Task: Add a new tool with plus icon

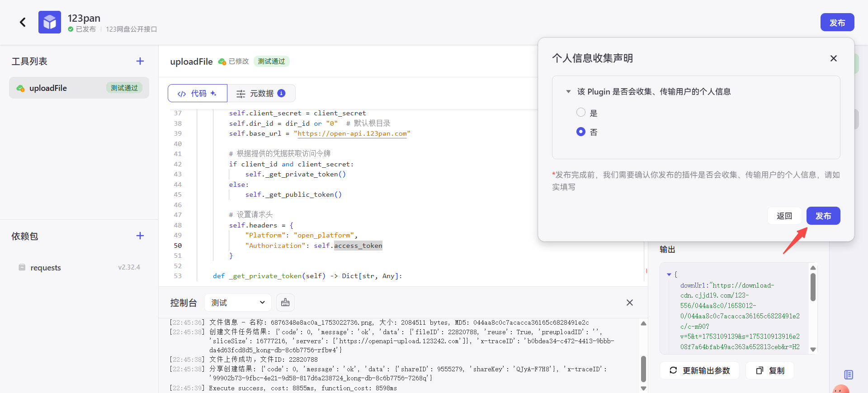Action: (x=140, y=61)
